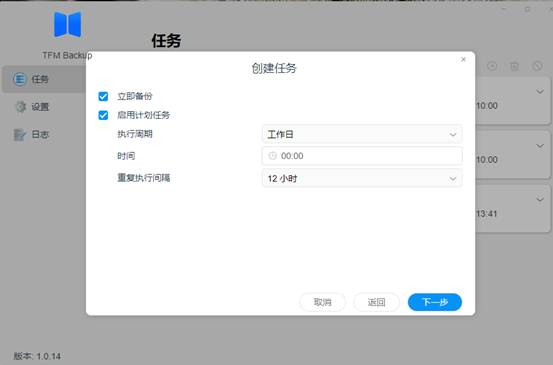This screenshot has width=553, height=365.
Task: Click the 执行周期 label
Action: tap(135, 134)
